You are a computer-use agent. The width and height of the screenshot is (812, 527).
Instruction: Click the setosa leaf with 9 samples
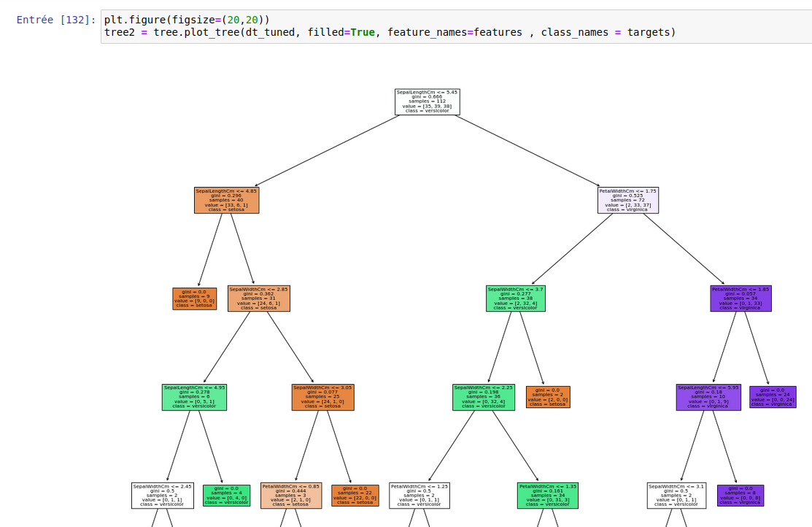(194, 299)
